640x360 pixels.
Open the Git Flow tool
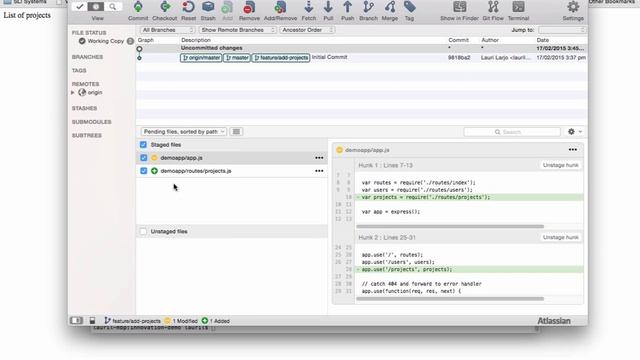tap(493, 7)
